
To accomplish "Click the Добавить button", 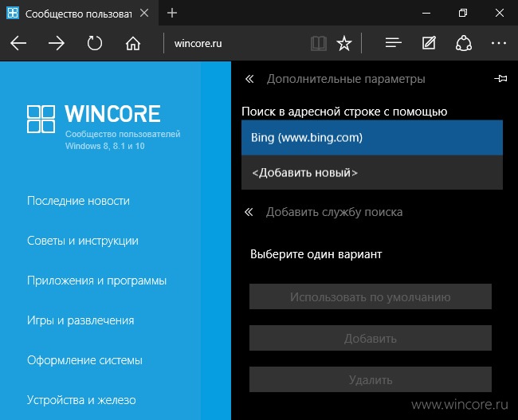I will tap(371, 338).
